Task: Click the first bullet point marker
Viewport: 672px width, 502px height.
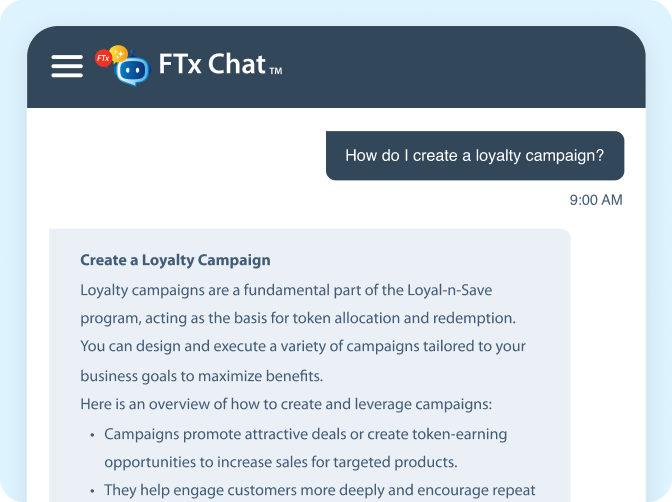Action: [92, 435]
